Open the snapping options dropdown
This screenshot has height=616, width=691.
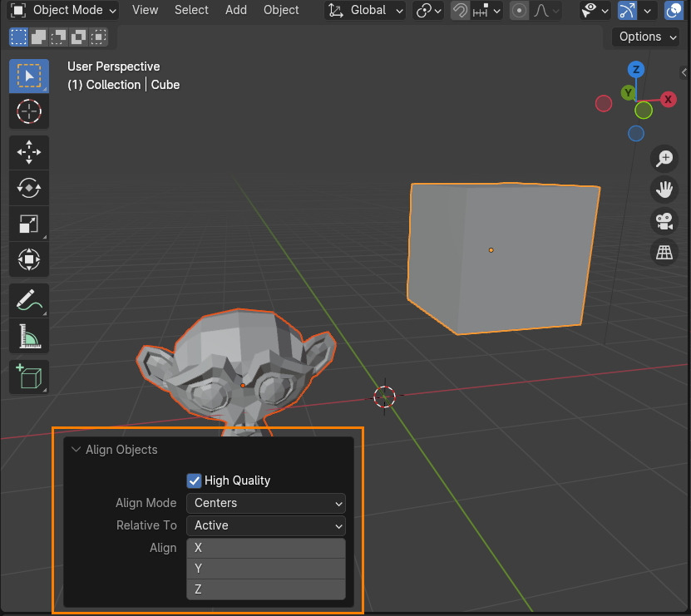pos(486,11)
